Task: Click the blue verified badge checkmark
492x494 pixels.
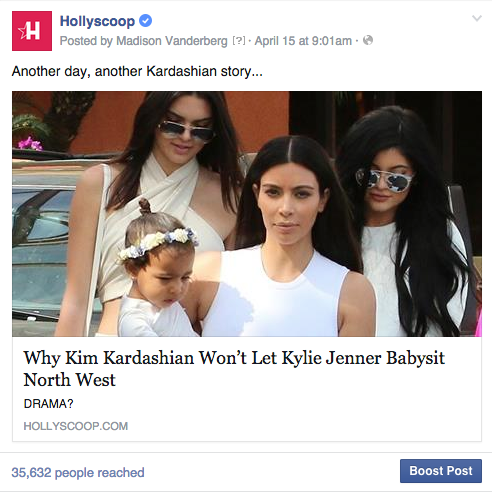Action: 145,21
